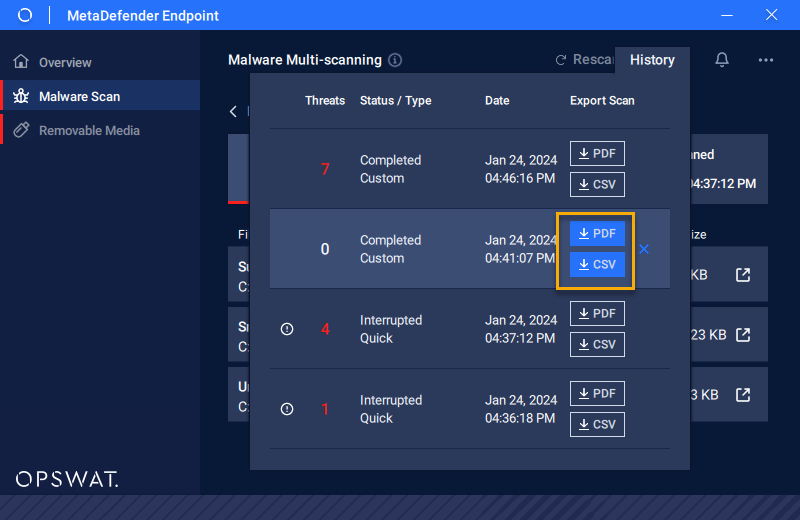
Task: Open the notifications bell
Action: point(721,60)
